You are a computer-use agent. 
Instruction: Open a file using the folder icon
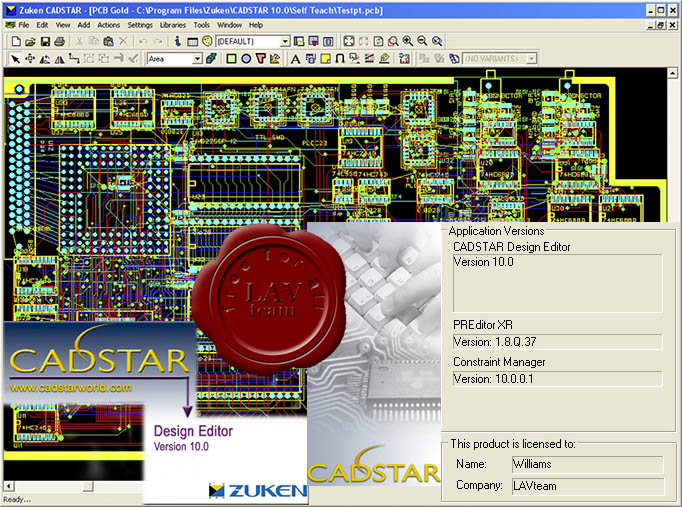point(30,41)
